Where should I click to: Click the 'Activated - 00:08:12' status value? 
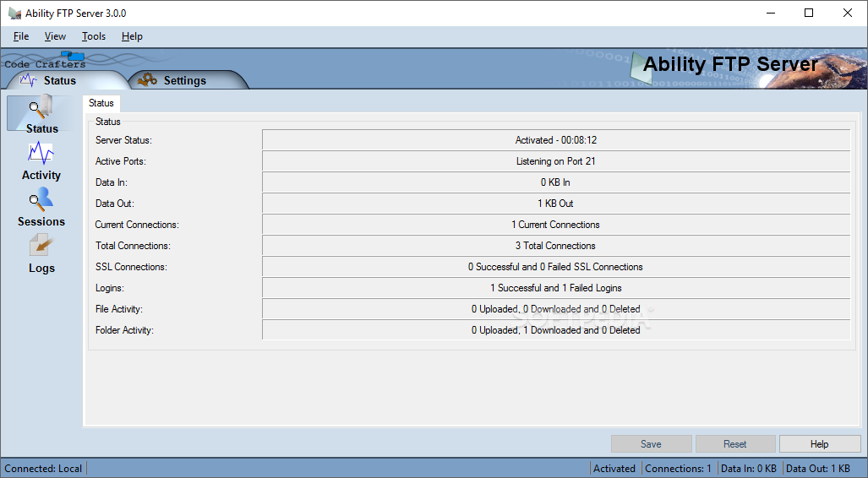556,140
